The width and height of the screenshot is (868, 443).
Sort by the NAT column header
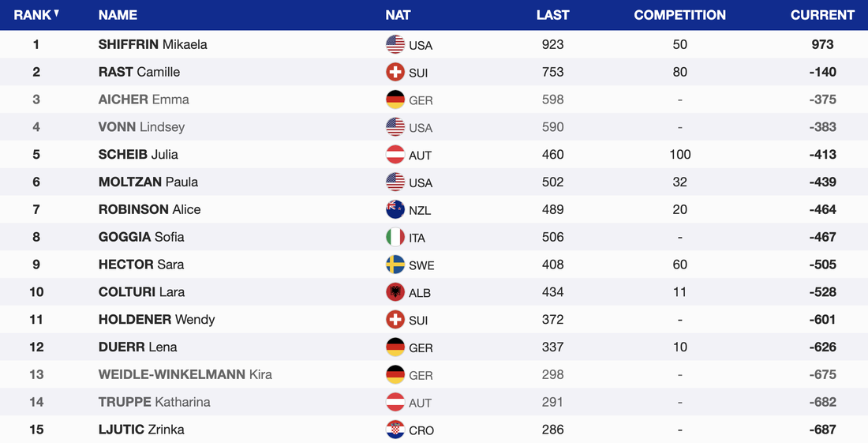point(398,15)
